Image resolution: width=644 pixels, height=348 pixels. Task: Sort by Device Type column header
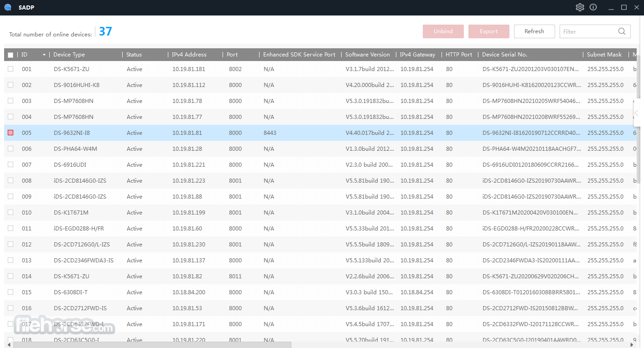69,55
